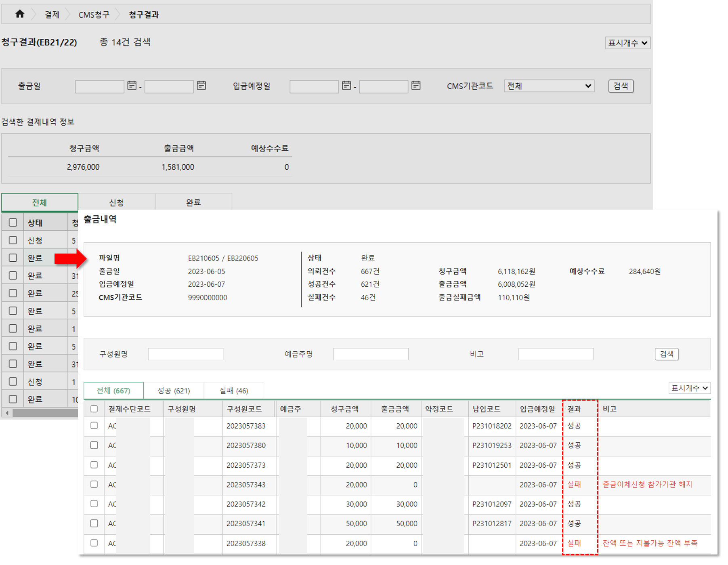Click the 잔액 또는 지불가능 잔액 부족 remark

point(650,543)
